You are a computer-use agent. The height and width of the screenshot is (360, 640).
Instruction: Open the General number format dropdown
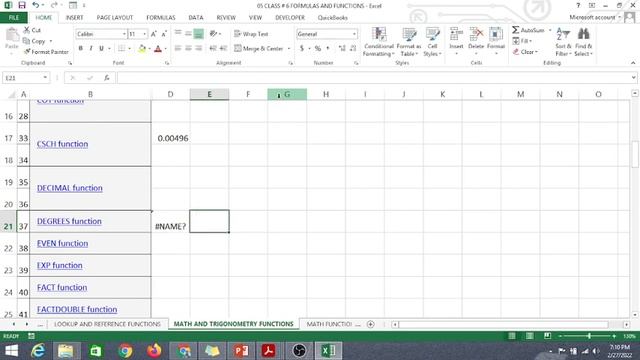pyautogui.click(x=354, y=34)
